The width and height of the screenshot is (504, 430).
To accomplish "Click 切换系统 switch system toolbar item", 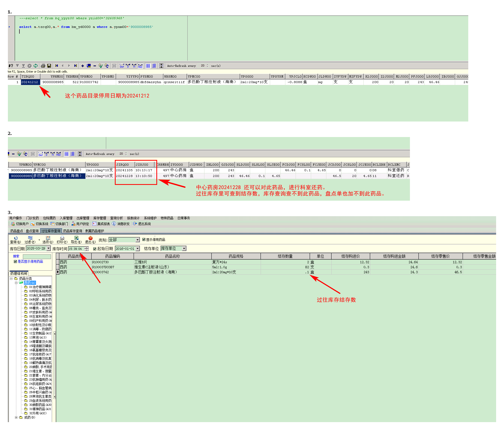I will [x=39, y=224].
